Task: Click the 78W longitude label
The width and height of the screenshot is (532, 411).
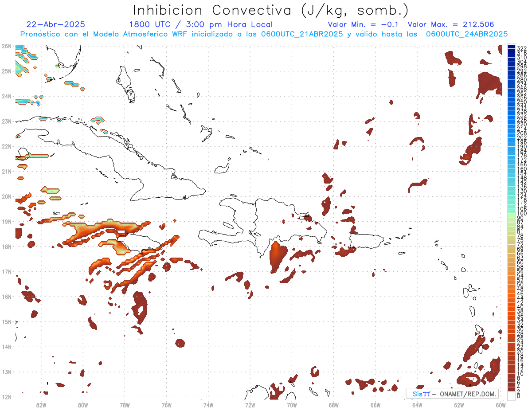Action: [x=125, y=404]
